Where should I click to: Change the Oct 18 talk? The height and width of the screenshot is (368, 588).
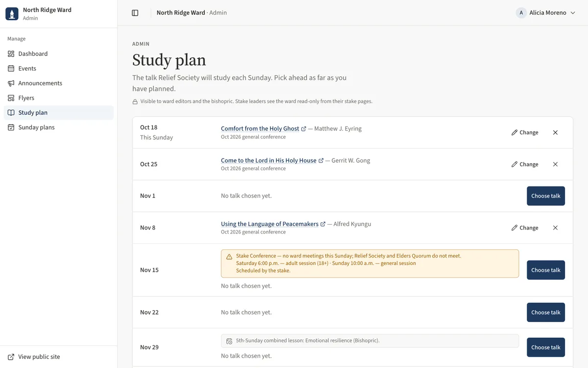pyautogui.click(x=525, y=132)
